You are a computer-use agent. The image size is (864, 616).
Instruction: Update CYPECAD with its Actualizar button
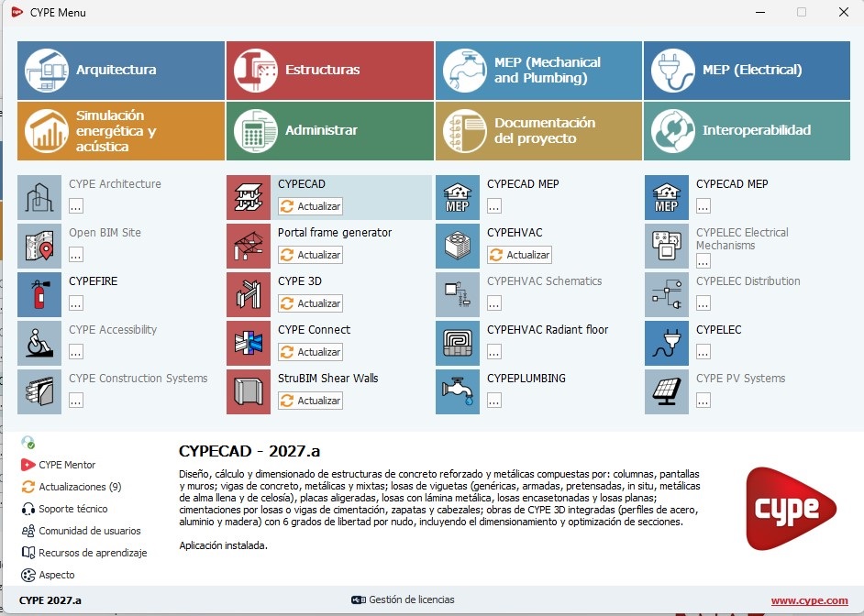pos(310,206)
